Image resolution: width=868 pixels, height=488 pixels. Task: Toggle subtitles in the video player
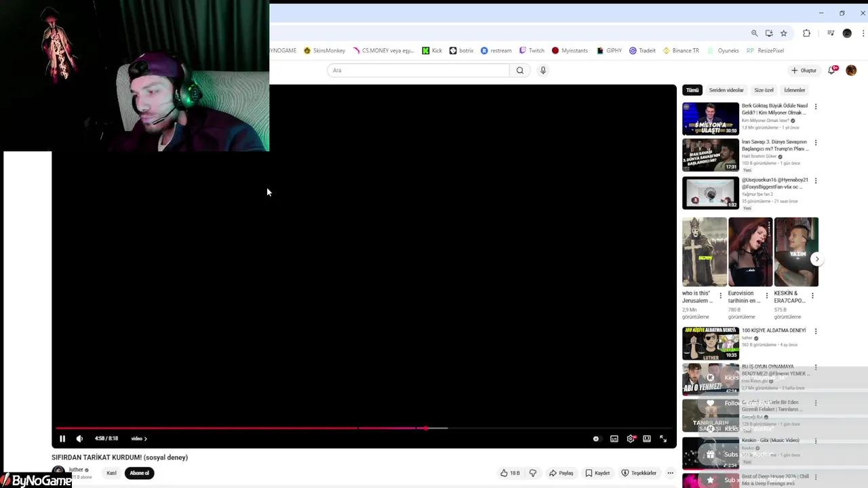(x=614, y=439)
